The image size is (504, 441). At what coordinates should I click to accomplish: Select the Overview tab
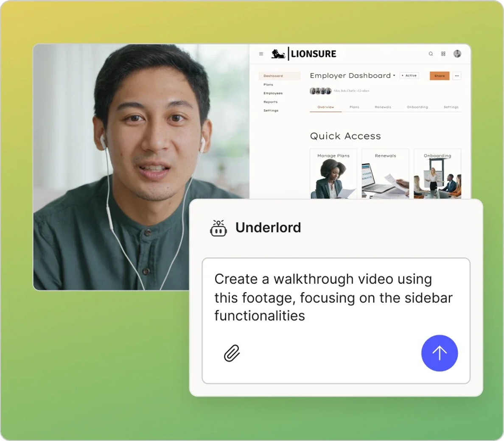(x=326, y=107)
